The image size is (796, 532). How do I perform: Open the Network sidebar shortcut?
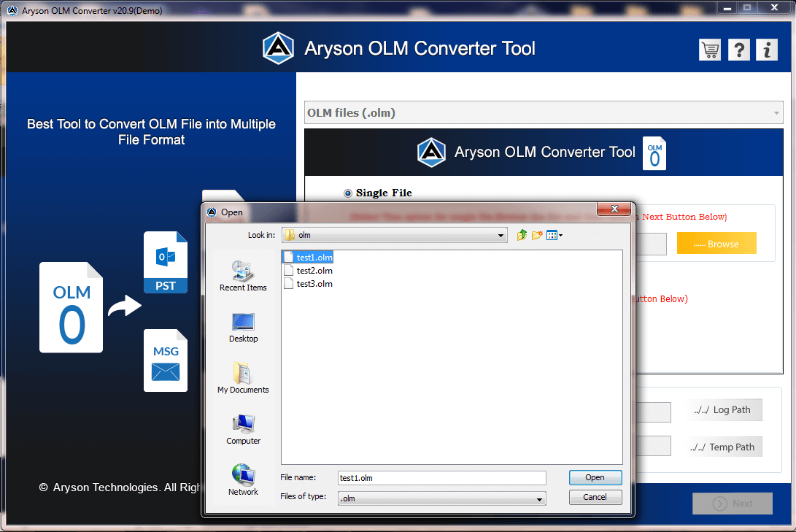[x=243, y=478]
